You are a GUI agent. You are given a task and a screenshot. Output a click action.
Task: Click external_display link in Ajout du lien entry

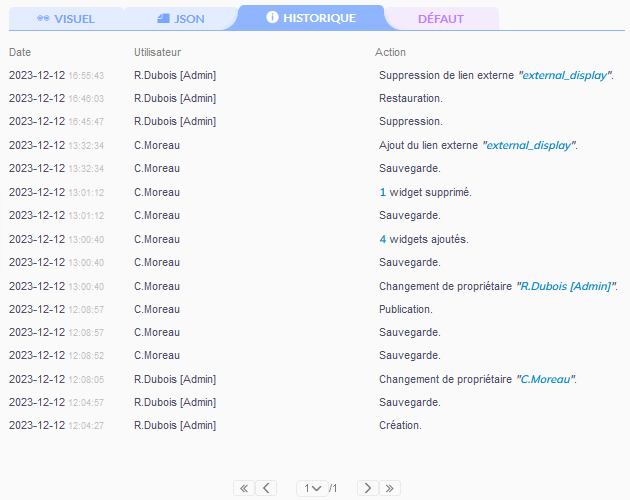pos(529,145)
